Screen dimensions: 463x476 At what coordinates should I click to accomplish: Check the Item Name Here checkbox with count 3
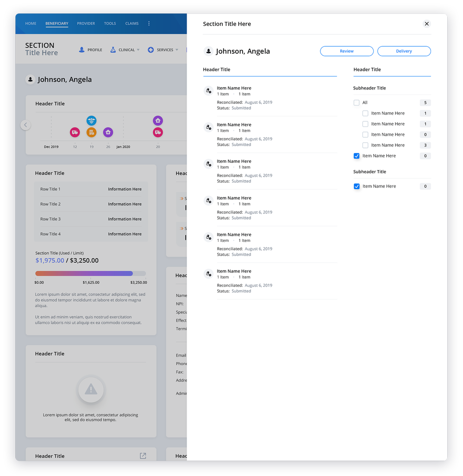(x=365, y=145)
